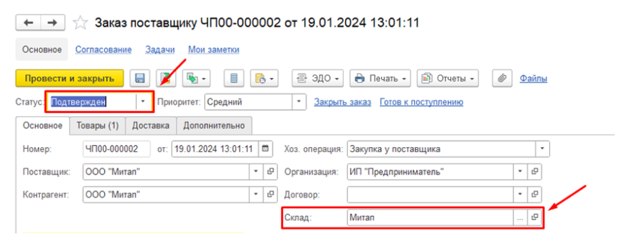Click the empty Договор field
The image size is (644, 246).
pos(430,194)
